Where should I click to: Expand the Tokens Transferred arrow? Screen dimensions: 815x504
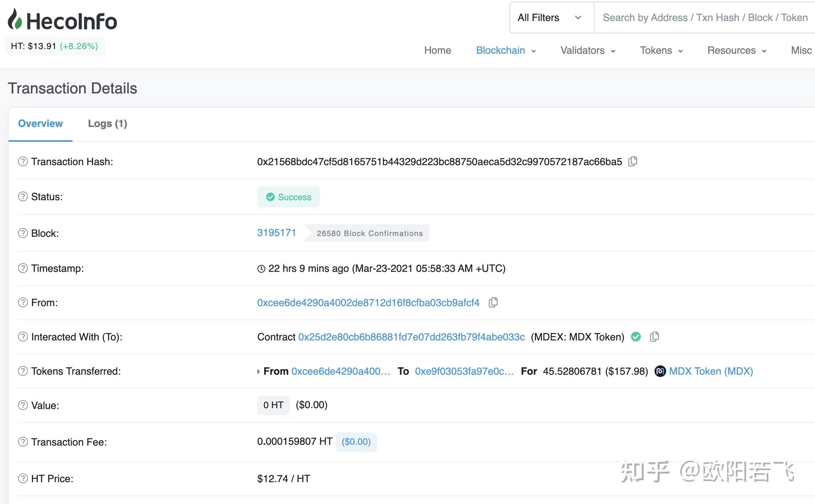tap(258, 372)
